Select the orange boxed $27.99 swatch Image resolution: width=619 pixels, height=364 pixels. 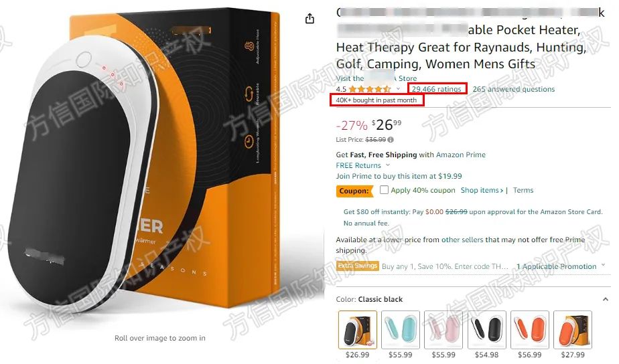pos(573,335)
